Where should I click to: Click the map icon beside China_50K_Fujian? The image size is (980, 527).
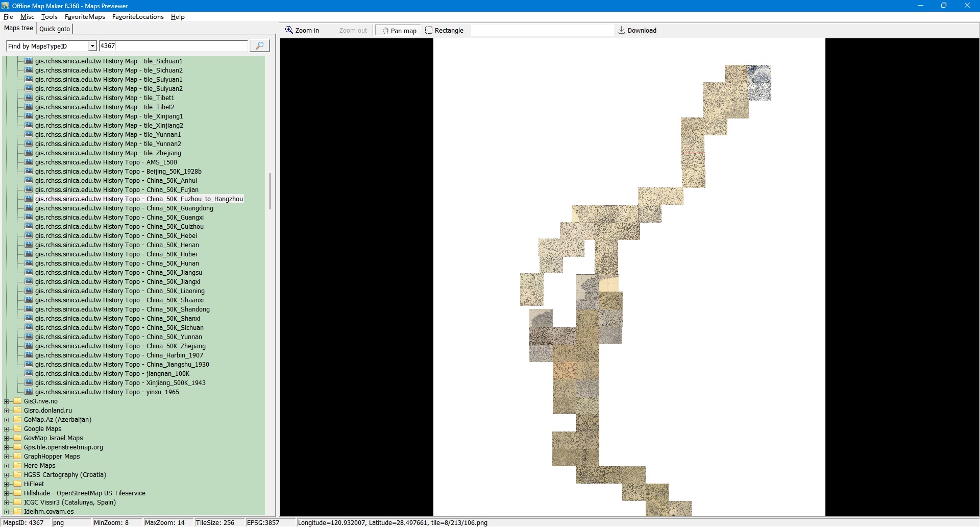click(x=29, y=189)
